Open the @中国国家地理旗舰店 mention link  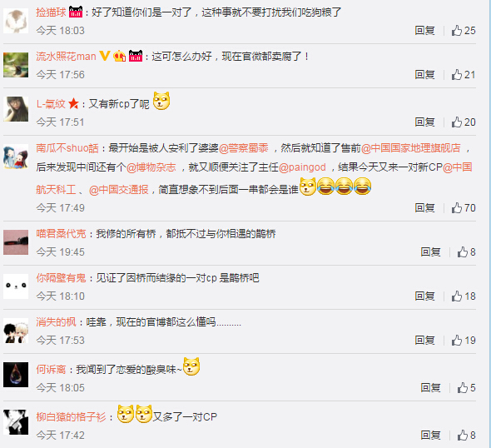411,148
